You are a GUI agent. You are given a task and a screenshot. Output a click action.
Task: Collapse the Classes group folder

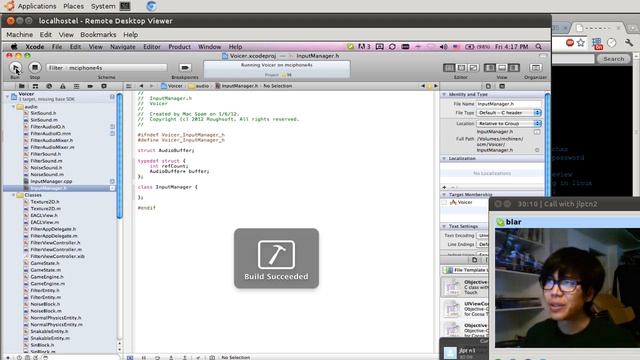(x=13, y=195)
